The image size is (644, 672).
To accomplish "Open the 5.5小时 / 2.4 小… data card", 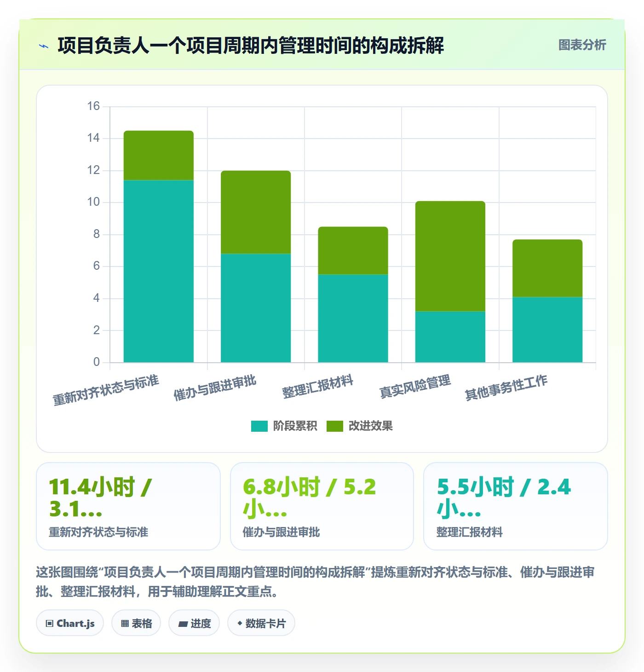I will (x=516, y=506).
